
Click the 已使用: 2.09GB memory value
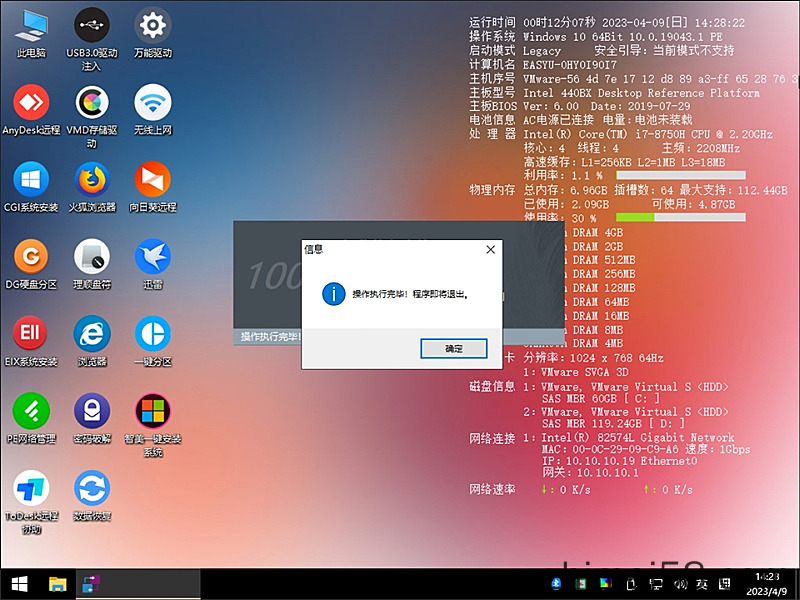tap(566, 204)
